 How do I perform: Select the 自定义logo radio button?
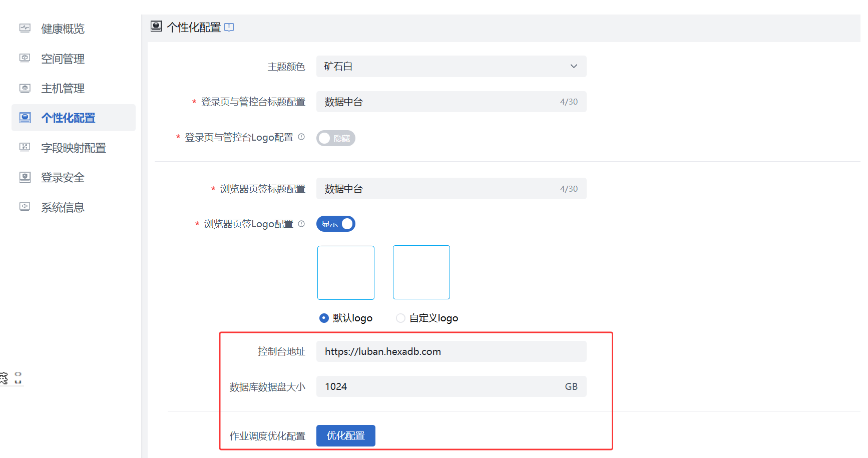tap(400, 318)
